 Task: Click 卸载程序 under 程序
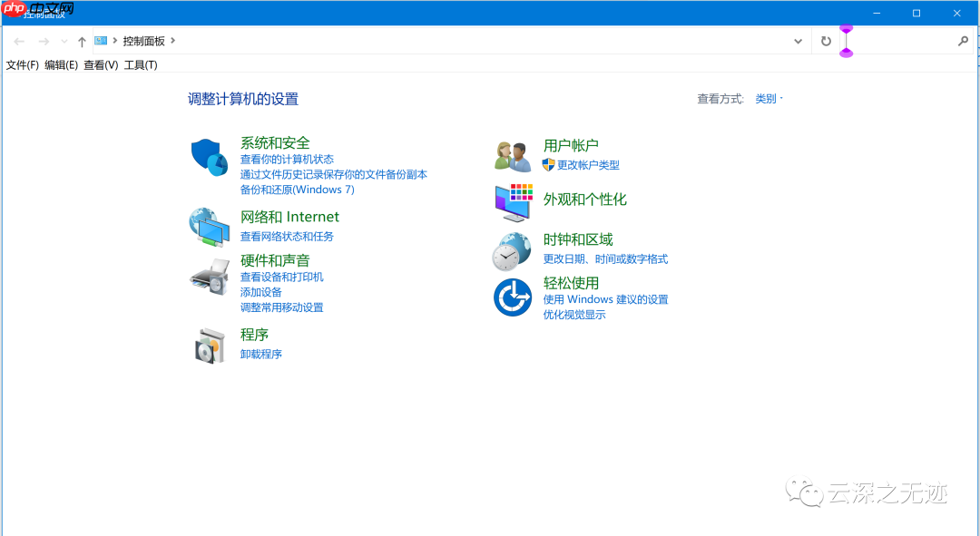tap(260, 354)
